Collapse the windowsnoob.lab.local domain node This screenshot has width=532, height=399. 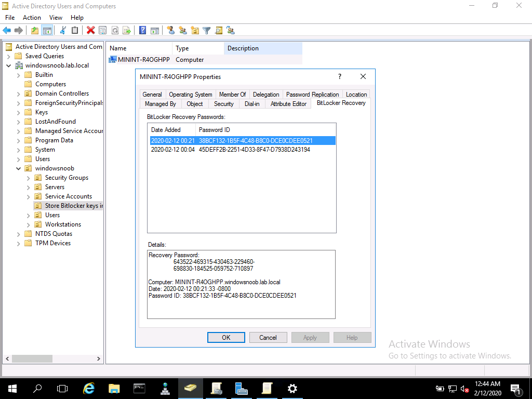[8, 65]
